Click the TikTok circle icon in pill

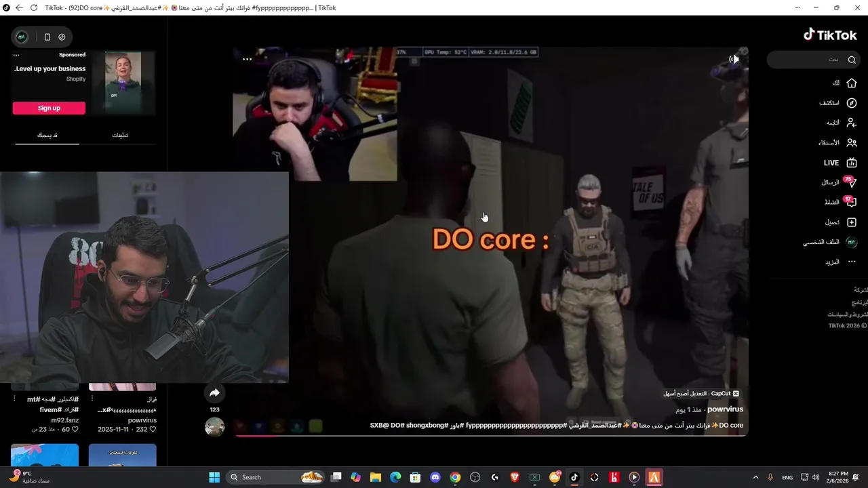[62, 37]
